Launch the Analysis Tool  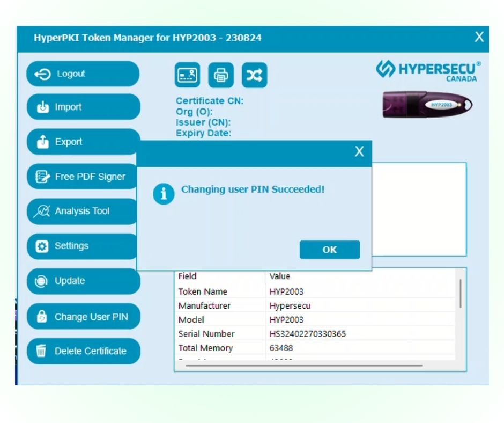(82, 211)
